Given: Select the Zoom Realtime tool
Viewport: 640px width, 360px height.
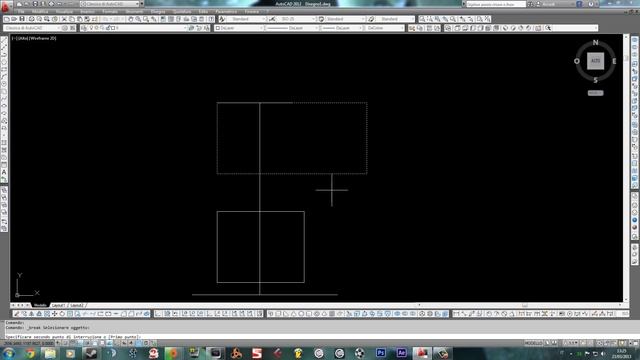Looking at the screenshot, I should 138,19.
